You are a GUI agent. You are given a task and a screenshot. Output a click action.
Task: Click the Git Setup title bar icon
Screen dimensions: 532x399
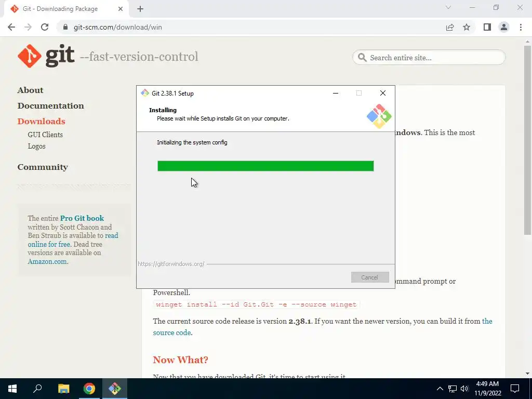[x=145, y=93]
